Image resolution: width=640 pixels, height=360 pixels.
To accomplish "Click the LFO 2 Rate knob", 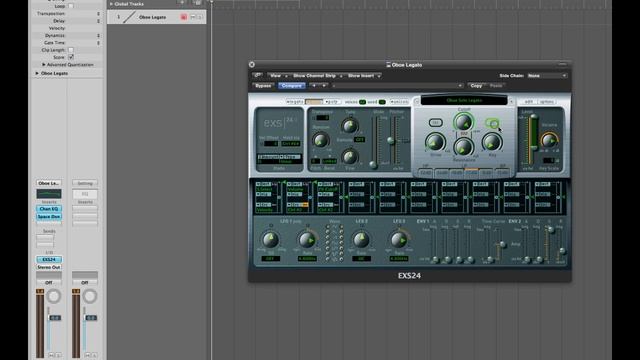I will pos(361,240).
